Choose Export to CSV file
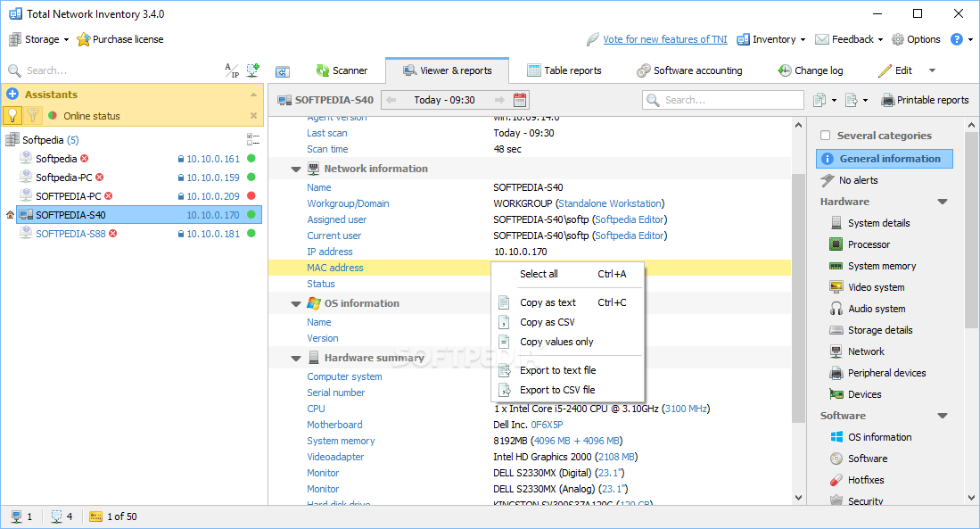 tap(567, 390)
